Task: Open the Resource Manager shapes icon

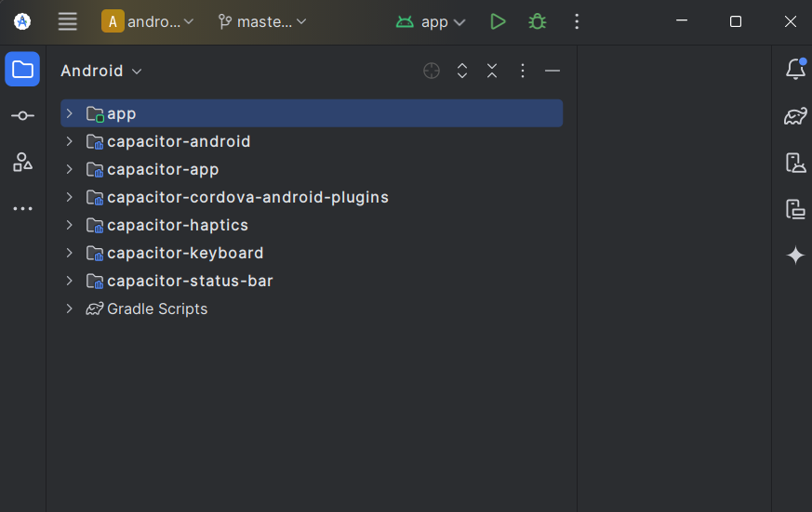Action: coord(22,163)
